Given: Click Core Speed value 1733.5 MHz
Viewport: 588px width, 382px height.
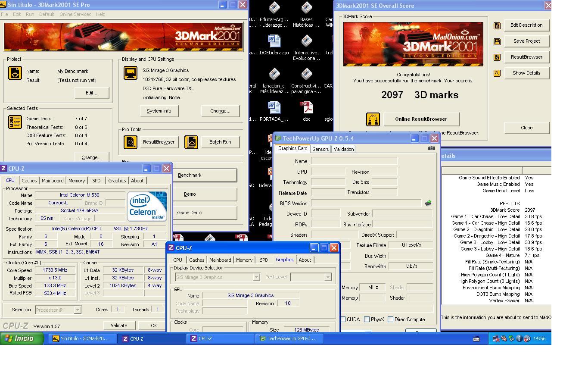Looking at the screenshot, I should point(55,270).
